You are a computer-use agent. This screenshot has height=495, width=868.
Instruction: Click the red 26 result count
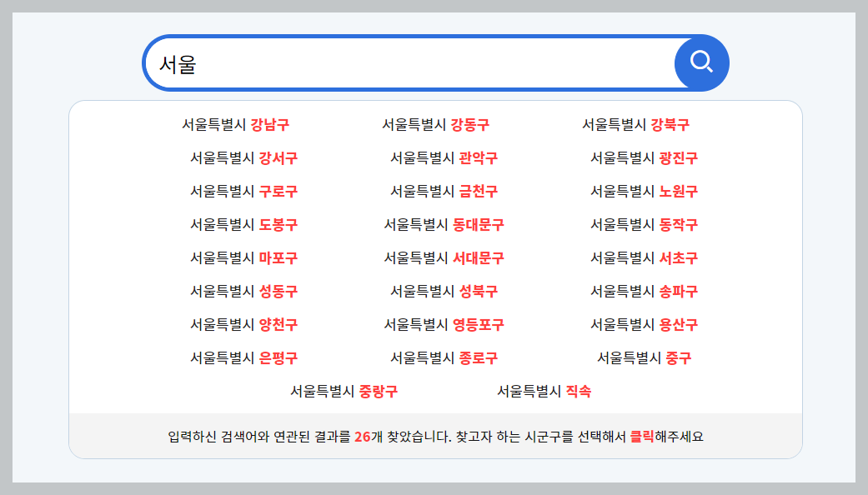(362, 437)
